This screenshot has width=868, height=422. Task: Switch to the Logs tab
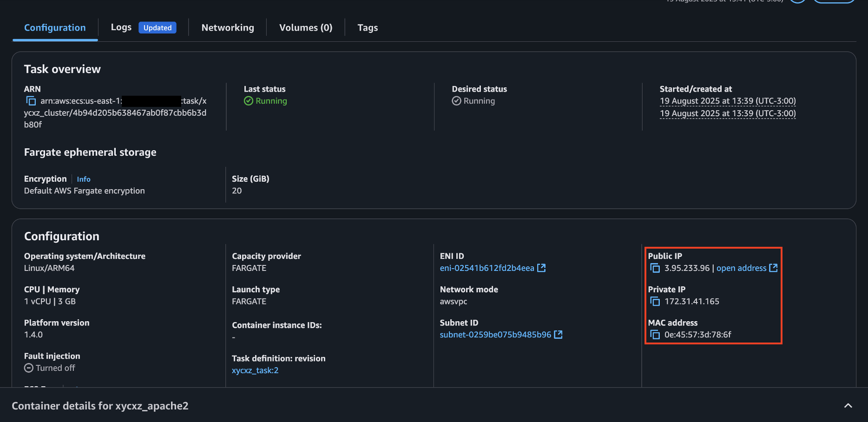[x=121, y=27]
